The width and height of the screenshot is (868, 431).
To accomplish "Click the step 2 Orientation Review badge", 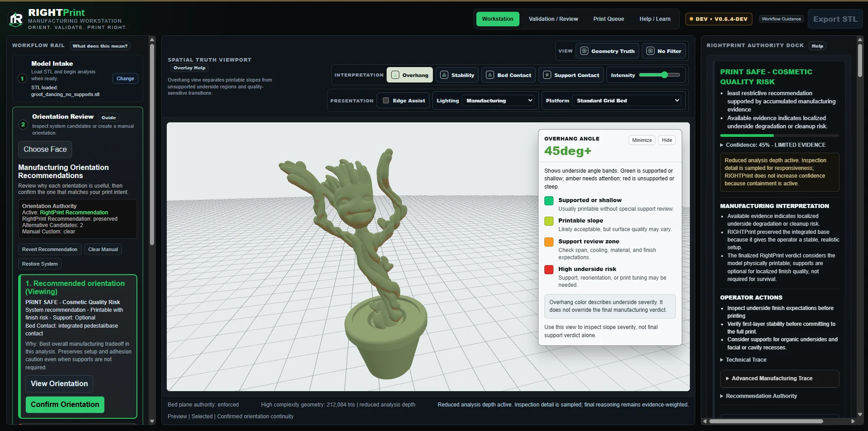I will [23, 124].
